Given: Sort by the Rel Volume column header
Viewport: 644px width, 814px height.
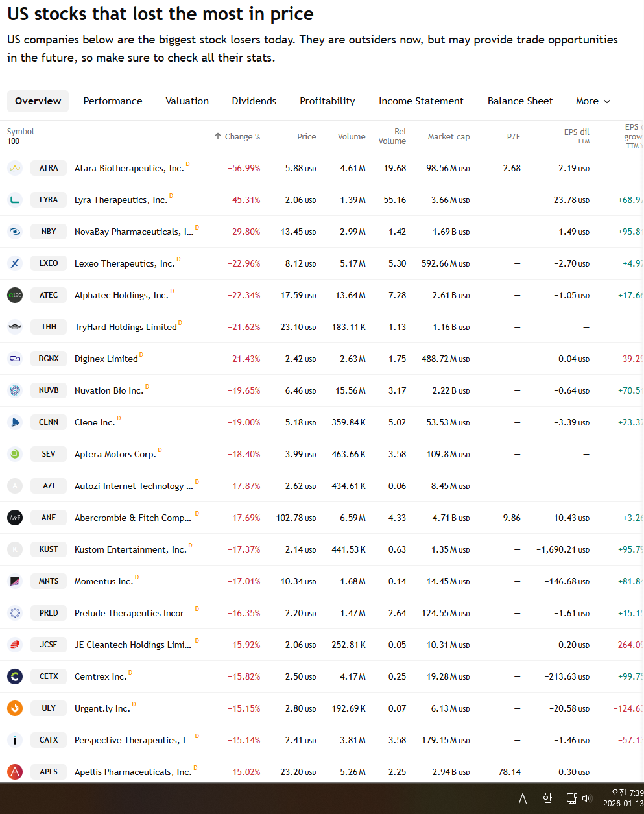Looking at the screenshot, I should [392, 136].
